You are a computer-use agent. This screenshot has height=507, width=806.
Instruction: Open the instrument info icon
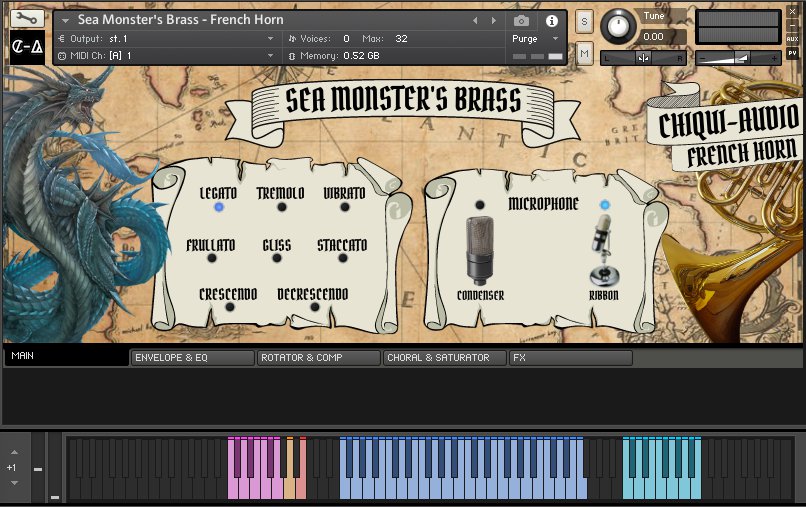click(551, 20)
